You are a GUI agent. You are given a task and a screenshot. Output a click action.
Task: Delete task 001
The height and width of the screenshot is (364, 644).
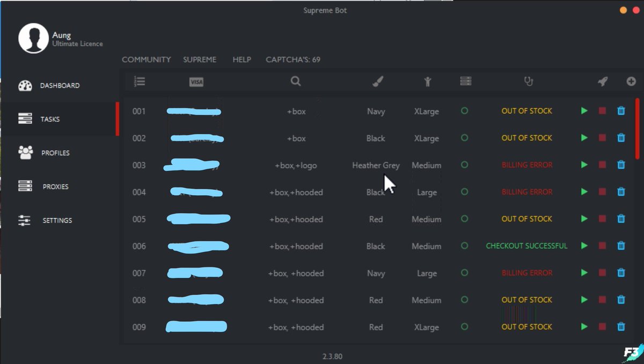coord(621,111)
